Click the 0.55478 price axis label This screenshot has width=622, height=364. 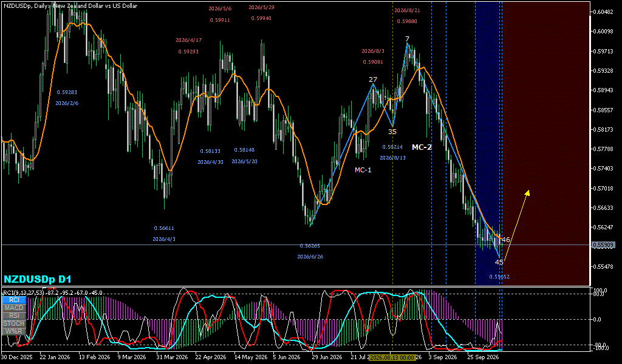coord(603,266)
